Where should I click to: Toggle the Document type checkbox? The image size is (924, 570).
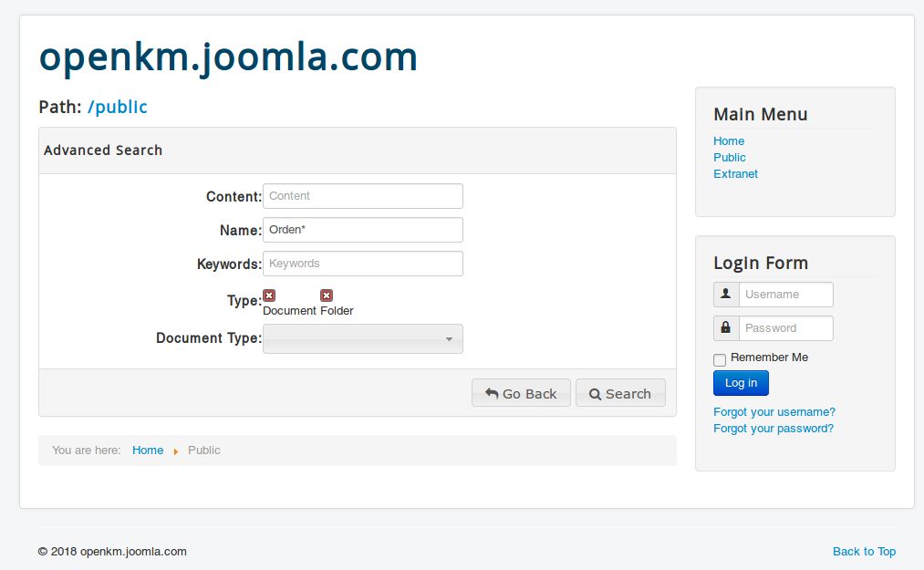269,295
